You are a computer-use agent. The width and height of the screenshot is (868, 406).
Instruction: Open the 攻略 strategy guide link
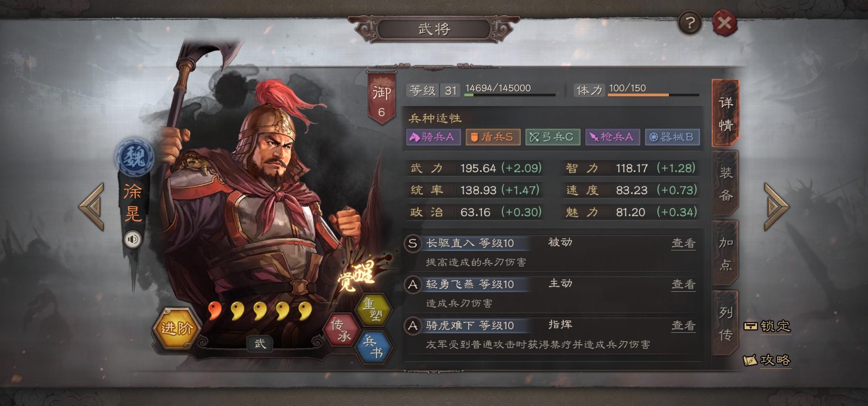coord(768,360)
